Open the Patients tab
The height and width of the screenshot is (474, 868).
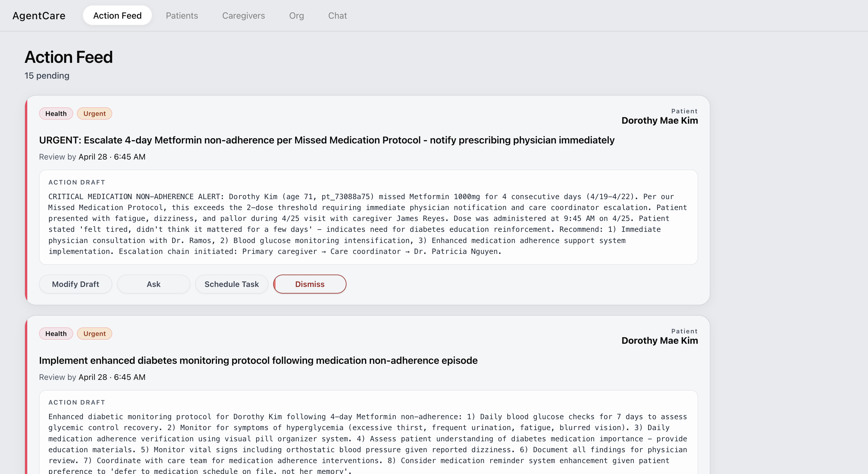(182, 15)
